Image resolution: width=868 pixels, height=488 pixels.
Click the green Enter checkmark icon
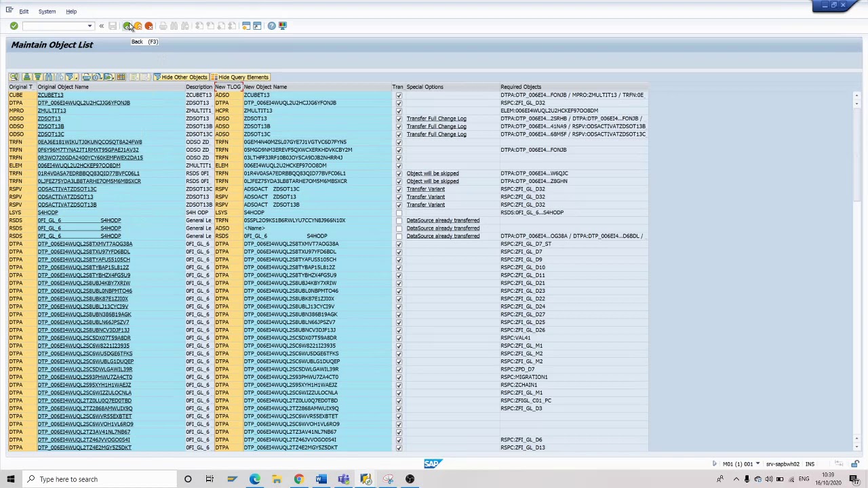14,26
